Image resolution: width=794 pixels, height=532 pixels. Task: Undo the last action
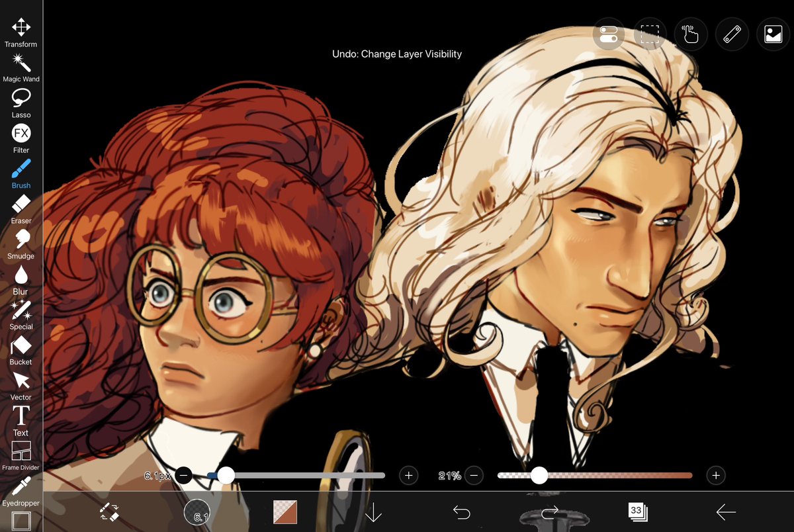[x=461, y=511]
